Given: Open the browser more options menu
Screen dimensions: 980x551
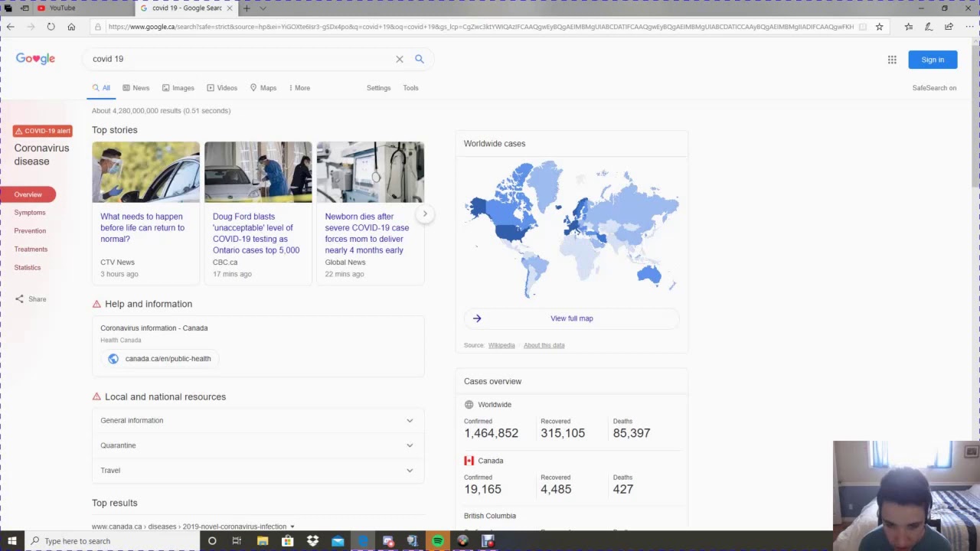Looking at the screenshot, I should pos(968,27).
